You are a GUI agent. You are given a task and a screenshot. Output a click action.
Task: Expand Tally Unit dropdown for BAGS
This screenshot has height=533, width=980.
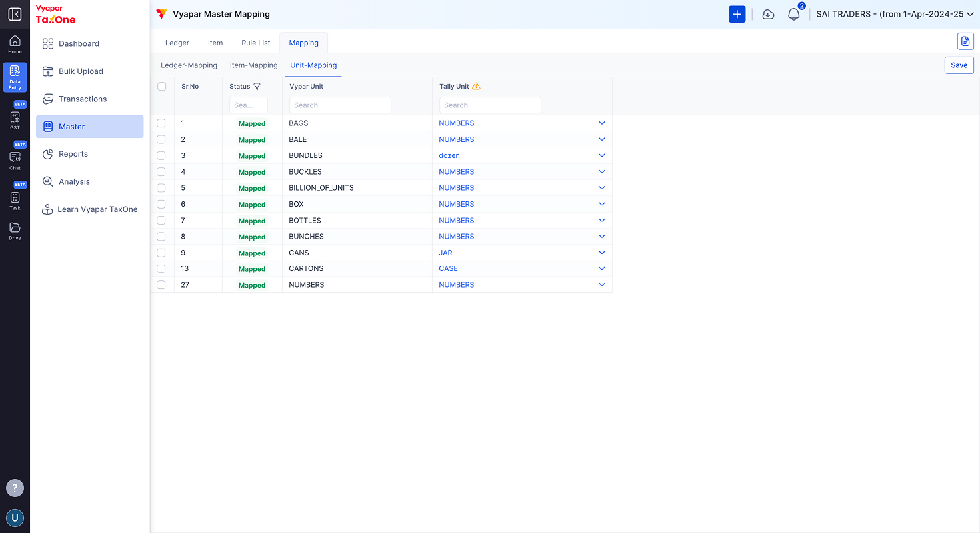pos(601,123)
